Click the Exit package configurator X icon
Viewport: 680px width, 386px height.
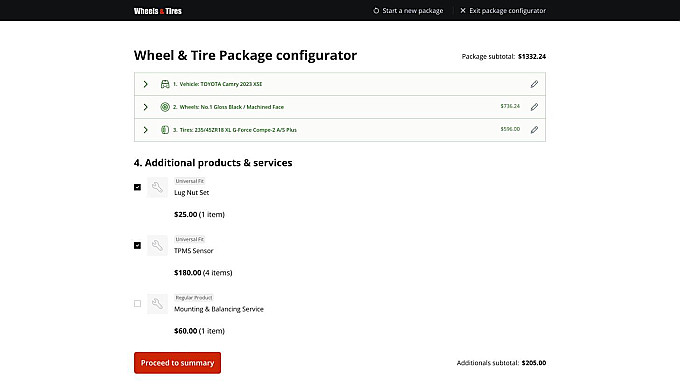pyautogui.click(x=463, y=10)
